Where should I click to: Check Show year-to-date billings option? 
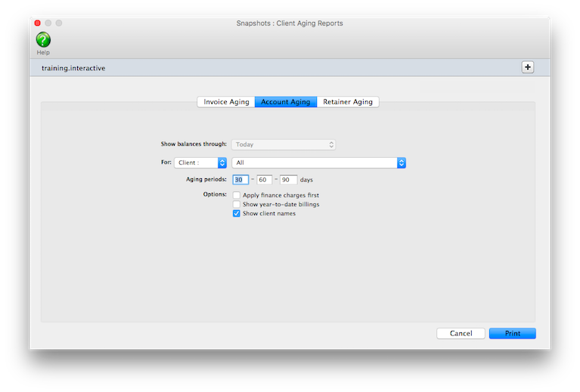point(237,205)
